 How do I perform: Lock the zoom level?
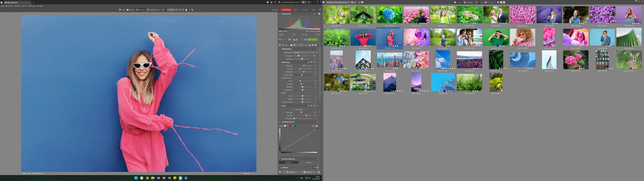[x=186, y=10]
